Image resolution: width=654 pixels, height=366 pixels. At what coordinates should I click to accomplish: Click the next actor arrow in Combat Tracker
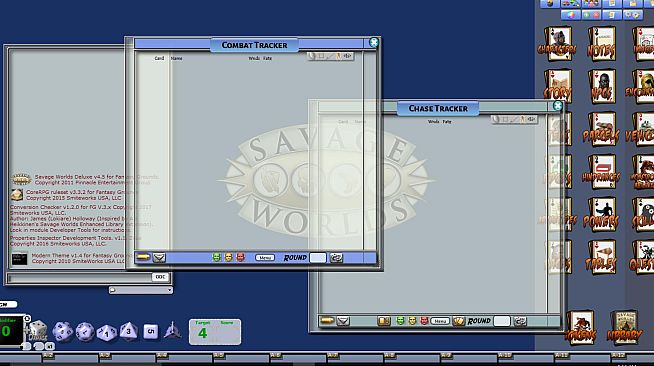point(143,257)
